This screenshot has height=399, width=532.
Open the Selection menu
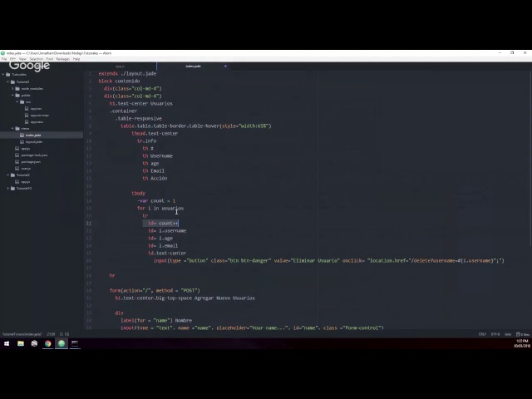point(36,59)
